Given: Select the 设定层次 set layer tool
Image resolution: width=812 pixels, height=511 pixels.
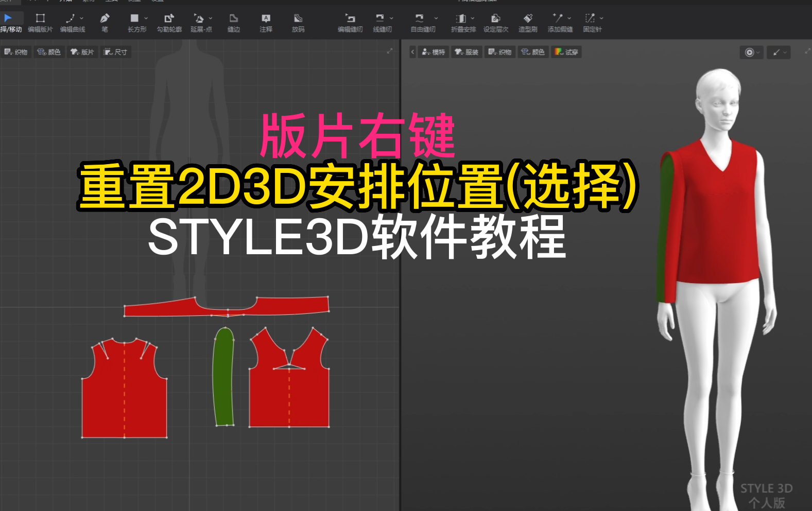Looking at the screenshot, I should point(496,23).
